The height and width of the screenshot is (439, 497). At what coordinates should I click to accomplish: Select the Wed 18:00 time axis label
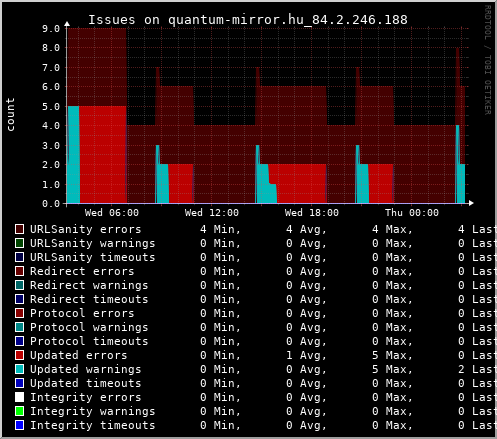coord(312,213)
